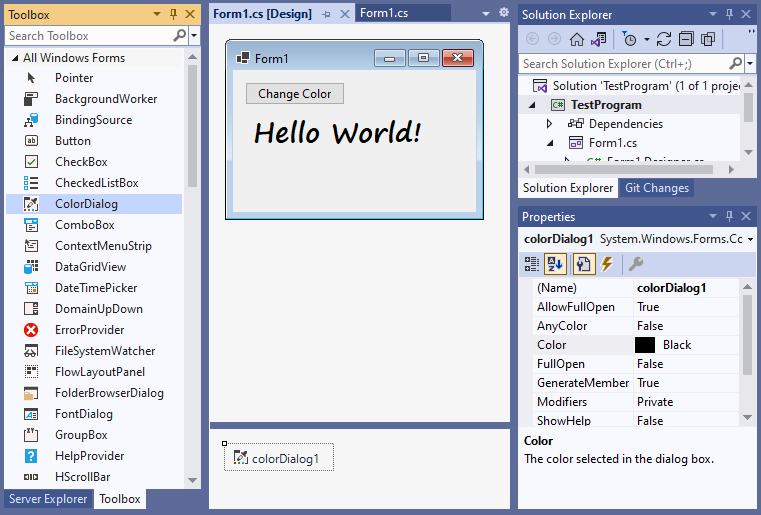Open Toolbox search options dropdown
The width and height of the screenshot is (761, 515).
pyautogui.click(x=194, y=35)
